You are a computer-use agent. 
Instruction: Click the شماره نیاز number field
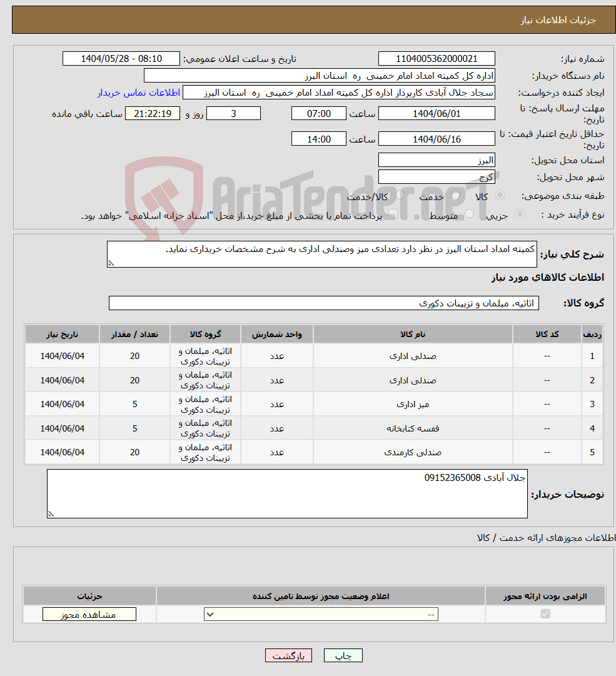pyautogui.click(x=436, y=58)
